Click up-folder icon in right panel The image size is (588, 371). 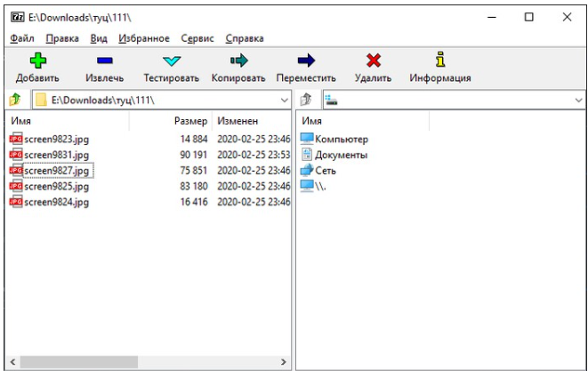point(305,100)
